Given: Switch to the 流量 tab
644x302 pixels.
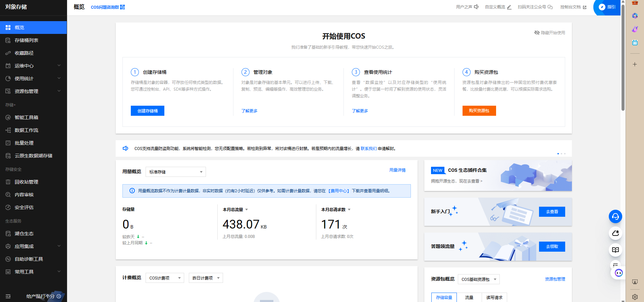Looking at the screenshot, I should click(469, 297).
